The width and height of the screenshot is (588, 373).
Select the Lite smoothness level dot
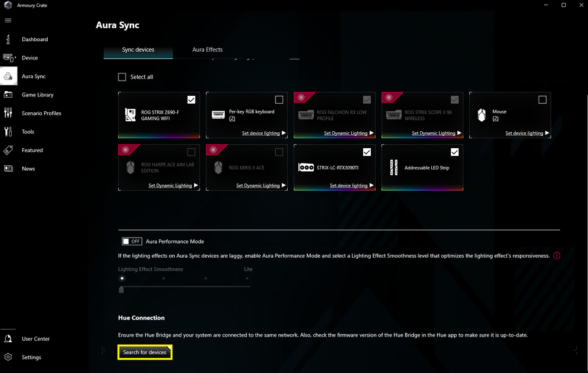tap(247, 278)
